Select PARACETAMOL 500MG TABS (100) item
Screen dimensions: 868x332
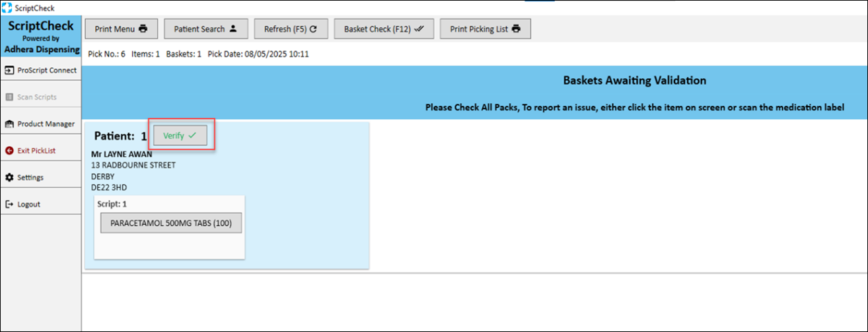pos(171,223)
